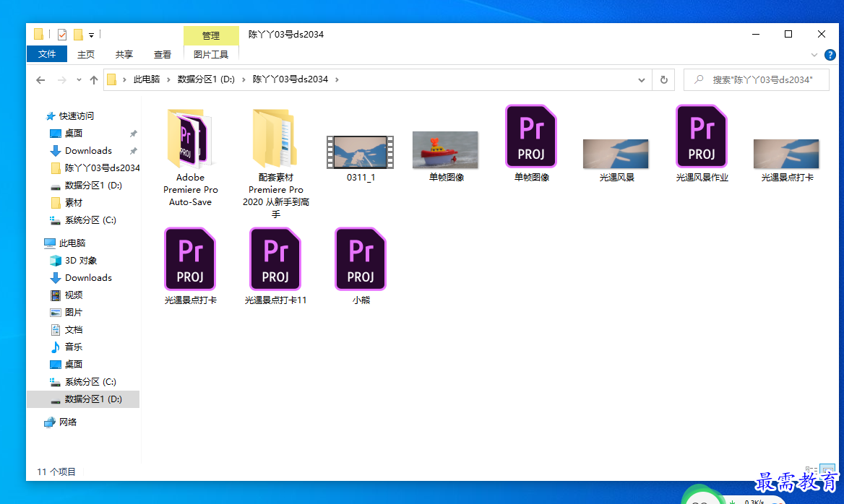Switch to the 查看 ribbon tab
The image size is (844, 504).
click(162, 54)
